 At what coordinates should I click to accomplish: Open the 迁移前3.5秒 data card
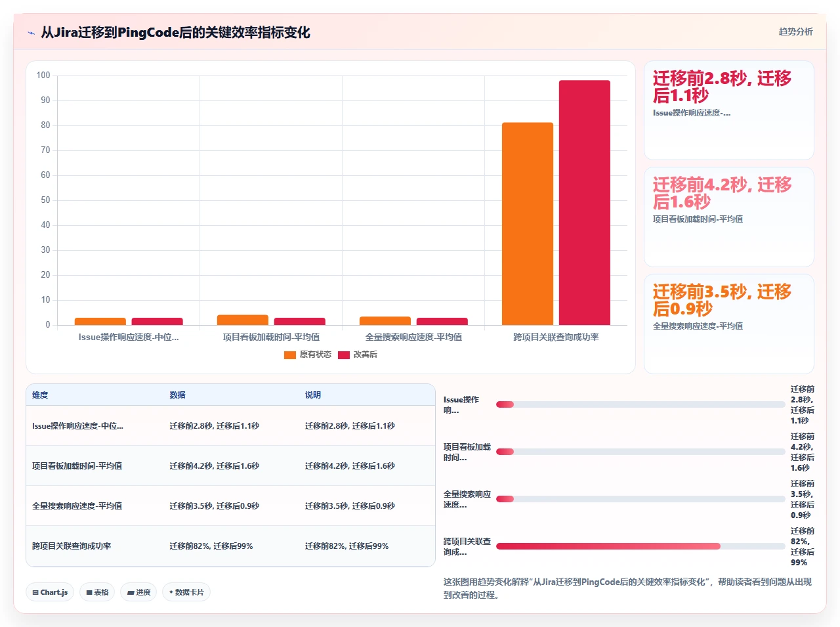pos(729,324)
